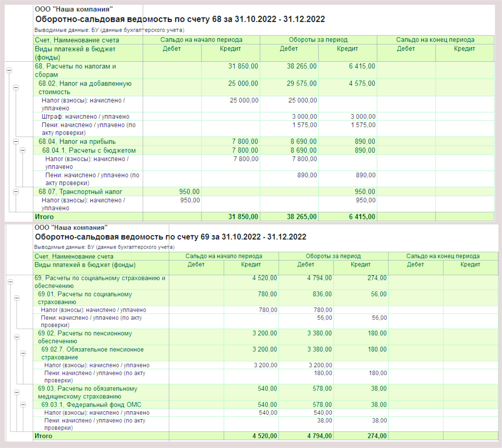Click Итого label in account 68 table

point(44,217)
